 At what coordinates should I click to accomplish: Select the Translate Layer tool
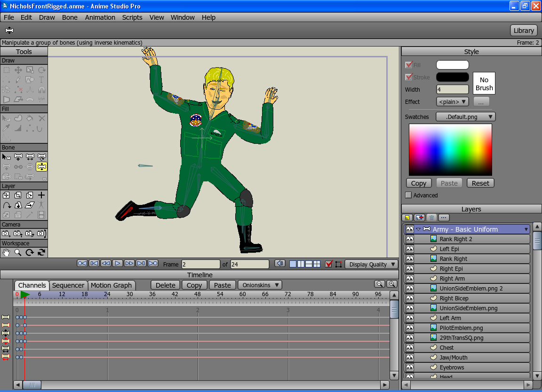7,195
